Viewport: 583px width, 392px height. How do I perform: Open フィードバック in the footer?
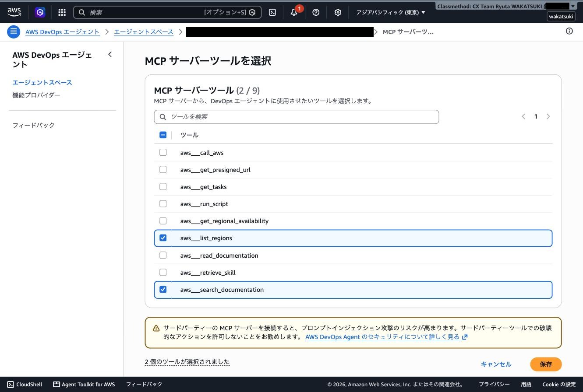(x=144, y=385)
